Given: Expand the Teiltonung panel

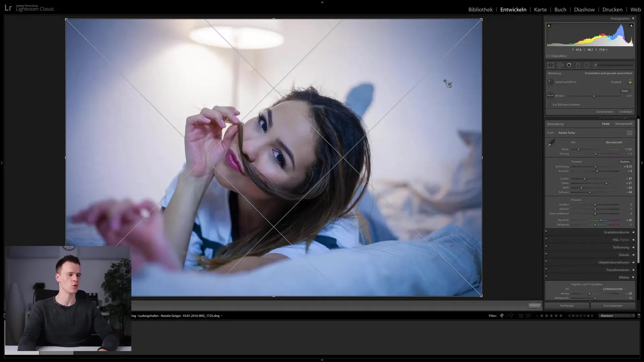Looking at the screenshot, I should click(x=633, y=247).
